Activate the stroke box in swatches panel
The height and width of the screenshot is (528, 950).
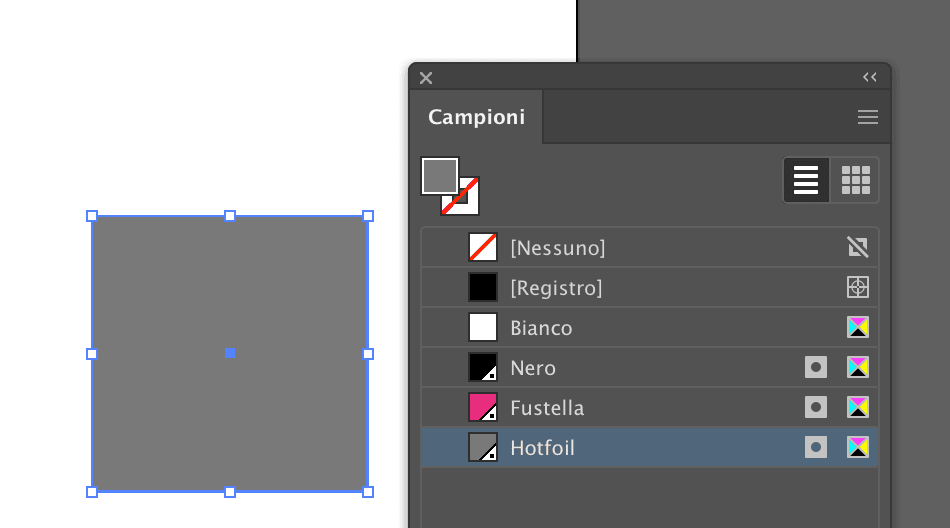pos(468,203)
